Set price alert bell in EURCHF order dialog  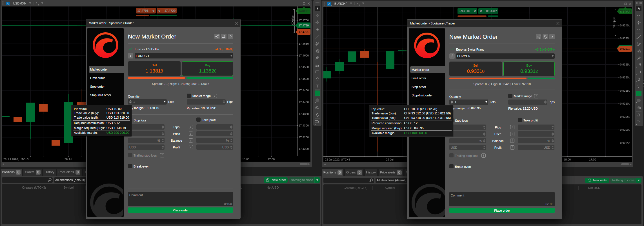click(x=545, y=37)
